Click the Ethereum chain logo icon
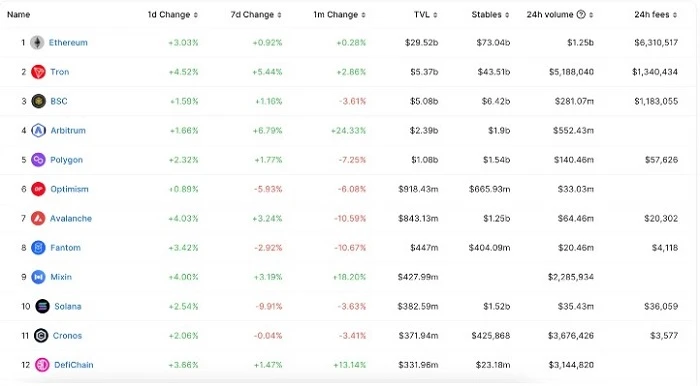Image resolution: width=700 pixels, height=386 pixels. [x=37, y=43]
